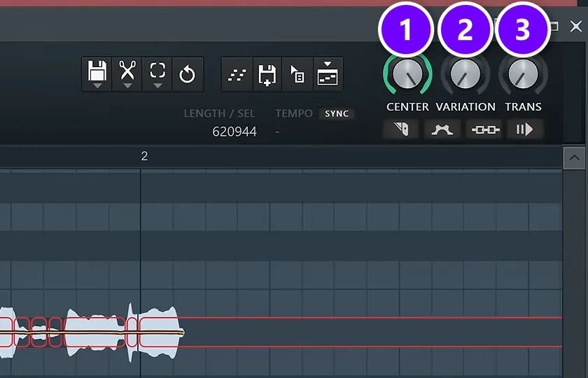Click the TRANS knob
Image resolution: width=588 pixels, height=378 pixels.
[523, 73]
